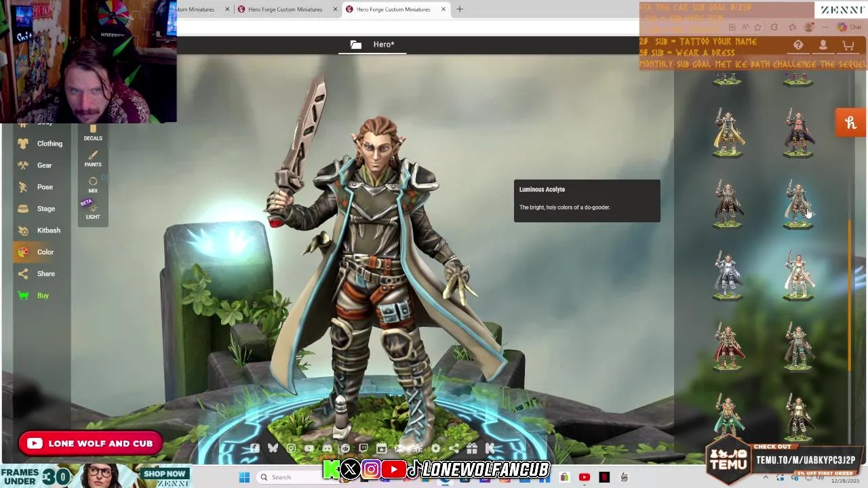The width and height of the screenshot is (868, 488).
Task: Open the Facebook footer icon
Action: point(254,449)
